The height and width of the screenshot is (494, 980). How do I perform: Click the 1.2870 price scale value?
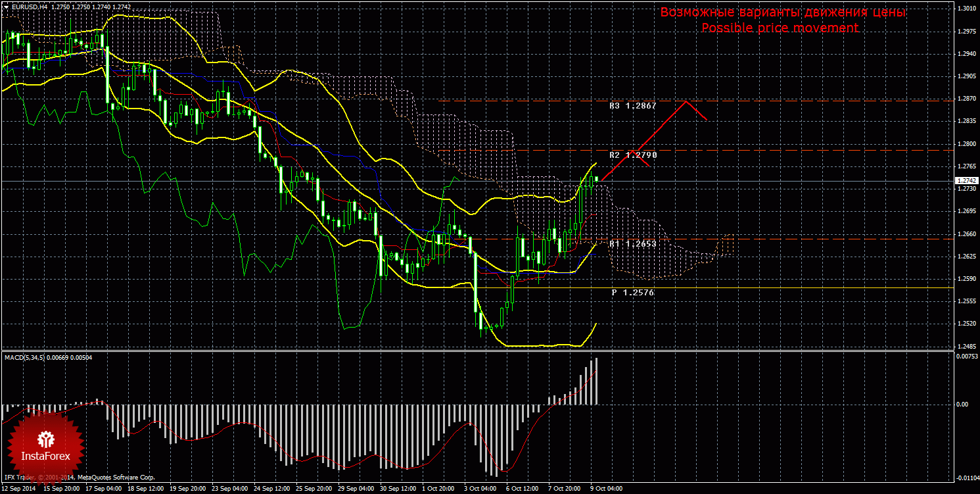click(x=966, y=99)
